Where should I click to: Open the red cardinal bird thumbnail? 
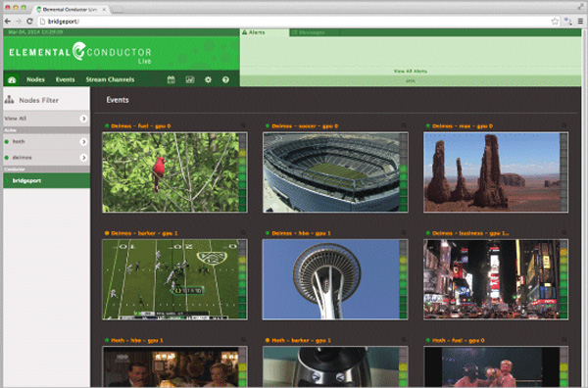171,172
